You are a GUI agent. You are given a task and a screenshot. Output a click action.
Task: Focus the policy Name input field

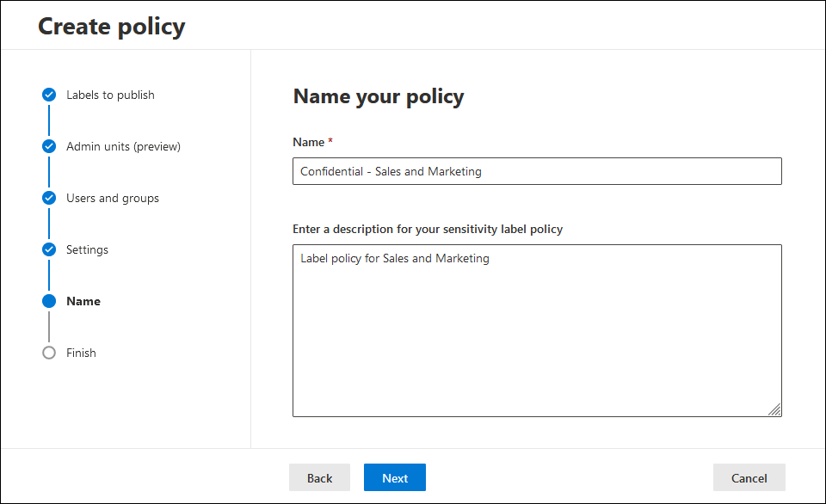point(537,171)
